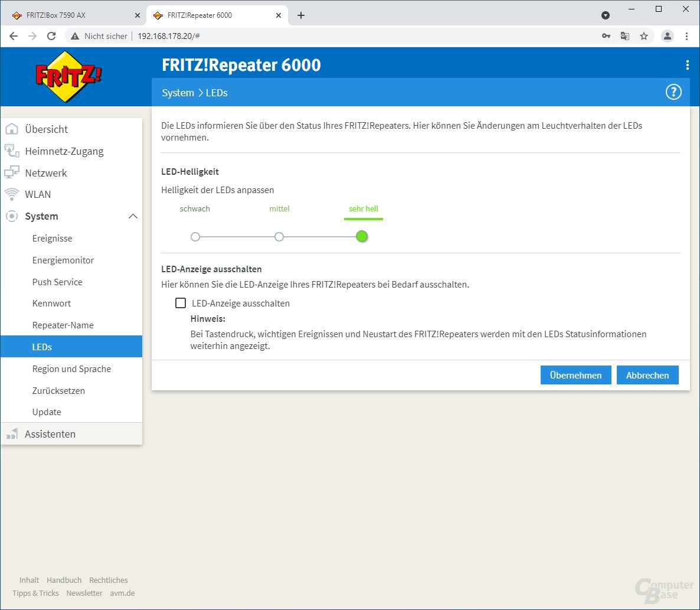Open the Newsletter footer link

click(x=84, y=593)
